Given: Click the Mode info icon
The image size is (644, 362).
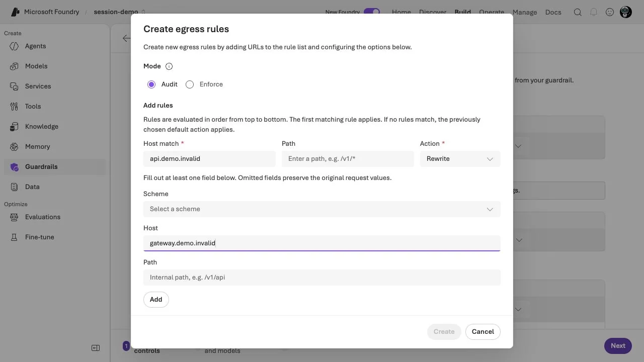Looking at the screenshot, I should click(x=169, y=66).
